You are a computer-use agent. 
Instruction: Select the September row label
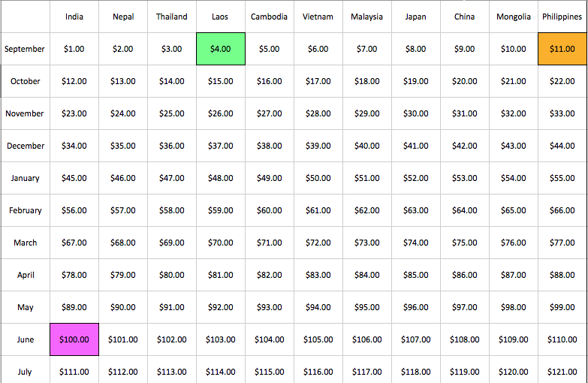tap(25, 49)
